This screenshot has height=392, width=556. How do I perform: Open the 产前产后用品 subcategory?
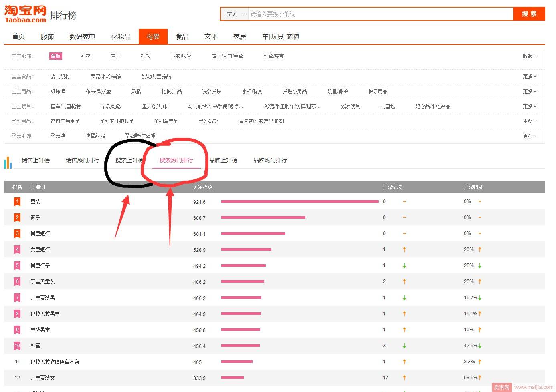pyautogui.click(x=65, y=121)
